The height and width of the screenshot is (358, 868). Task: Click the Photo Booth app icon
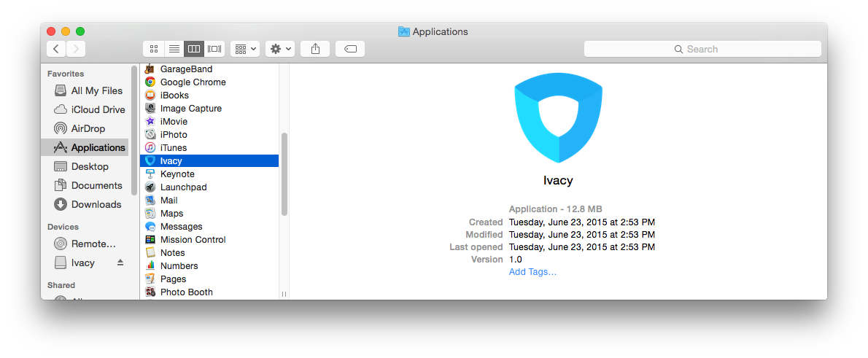150,292
